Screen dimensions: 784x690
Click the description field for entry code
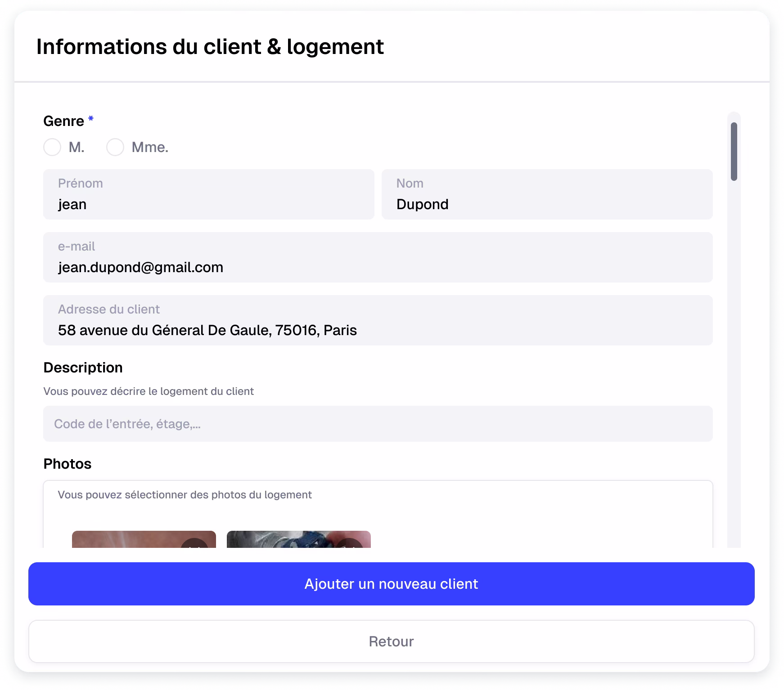(378, 424)
